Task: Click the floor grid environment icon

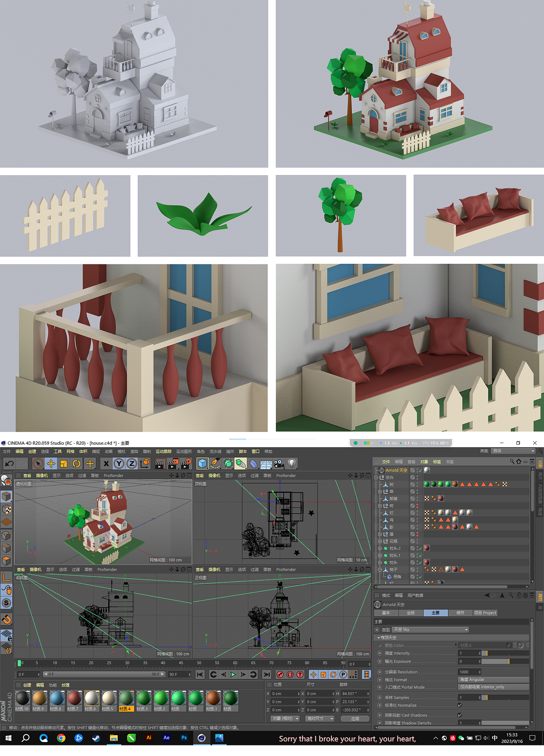Action: [x=266, y=463]
